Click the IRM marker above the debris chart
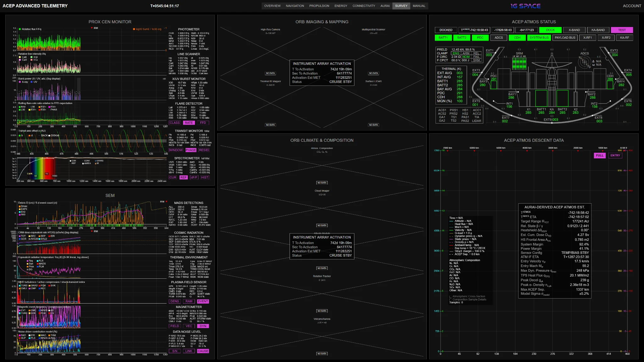 point(166,202)
